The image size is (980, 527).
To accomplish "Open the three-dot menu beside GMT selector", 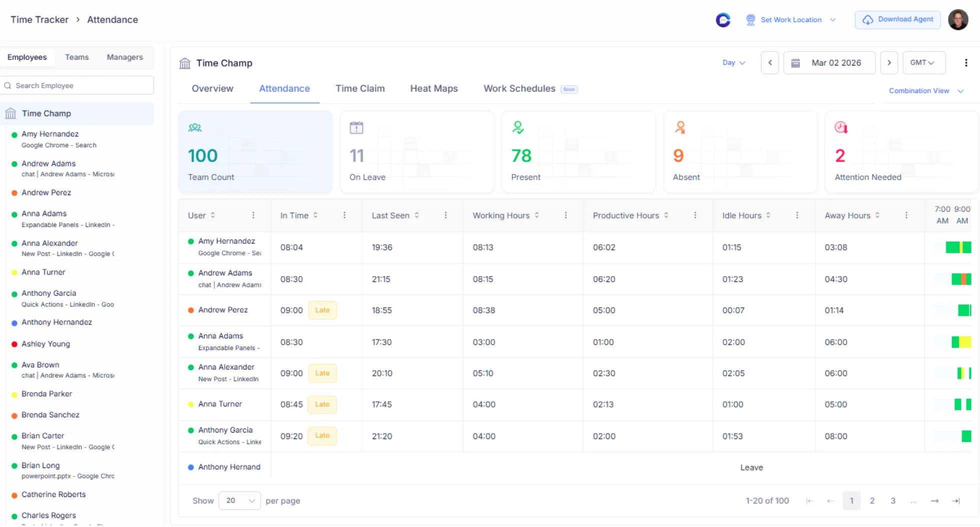I will 966,62.
